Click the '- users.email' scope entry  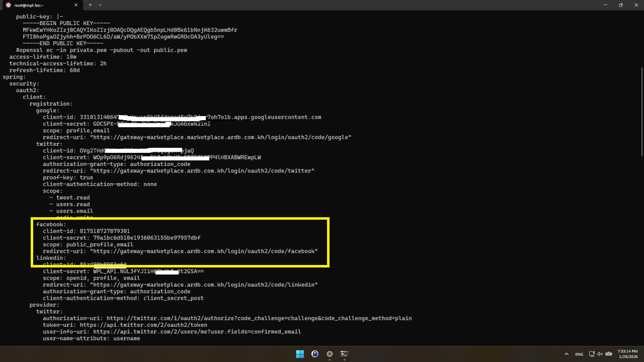(71, 211)
